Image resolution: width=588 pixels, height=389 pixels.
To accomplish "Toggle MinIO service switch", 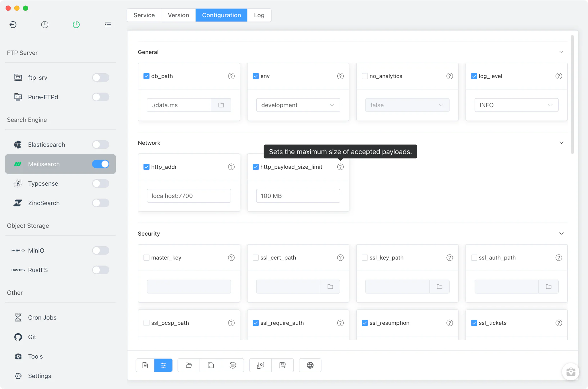I will pos(100,251).
